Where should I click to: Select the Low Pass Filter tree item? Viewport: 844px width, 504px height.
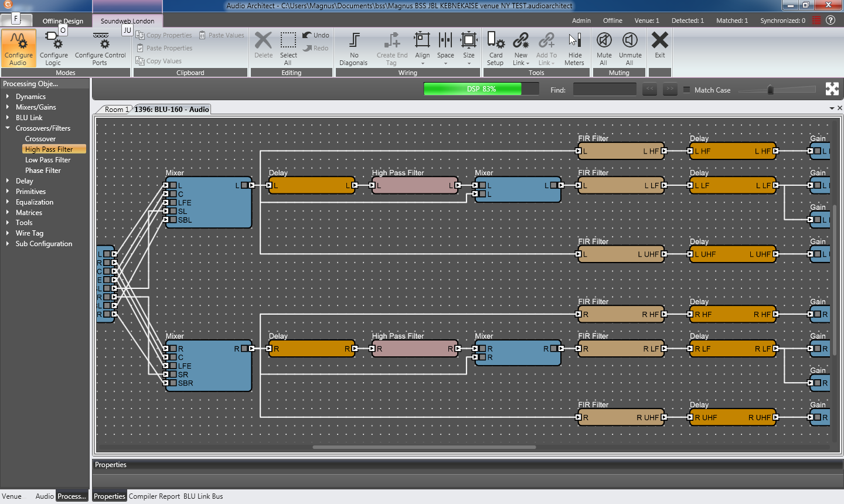tap(47, 159)
